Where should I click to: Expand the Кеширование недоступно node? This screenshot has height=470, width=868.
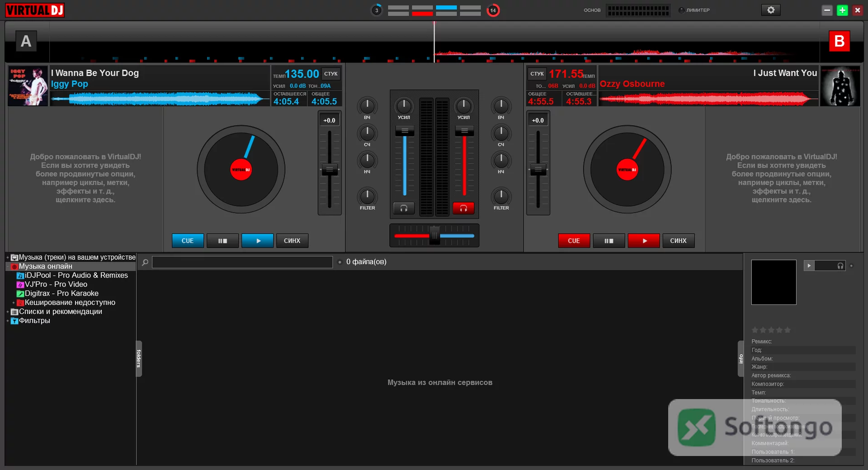click(x=14, y=303)
